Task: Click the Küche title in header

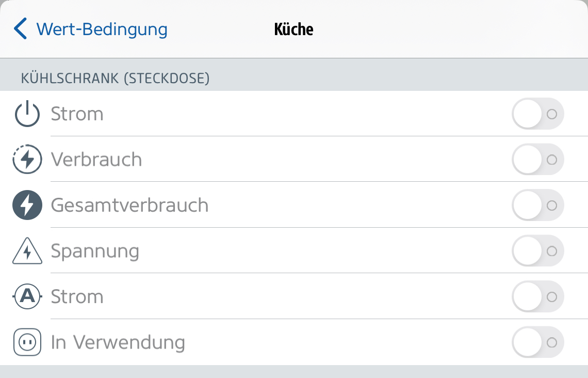Action: tap(293, 29)
